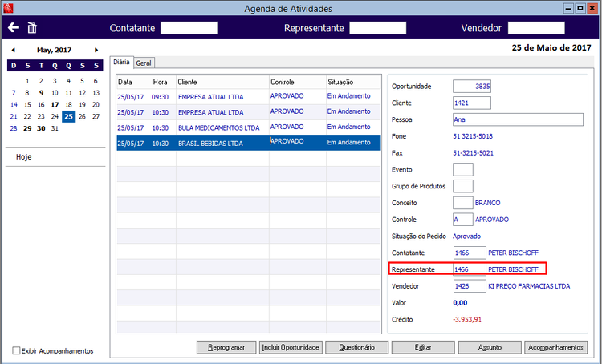Open Acompanhamentos button
The height and width of the screenshot is (364, 602).
[556, 347]
